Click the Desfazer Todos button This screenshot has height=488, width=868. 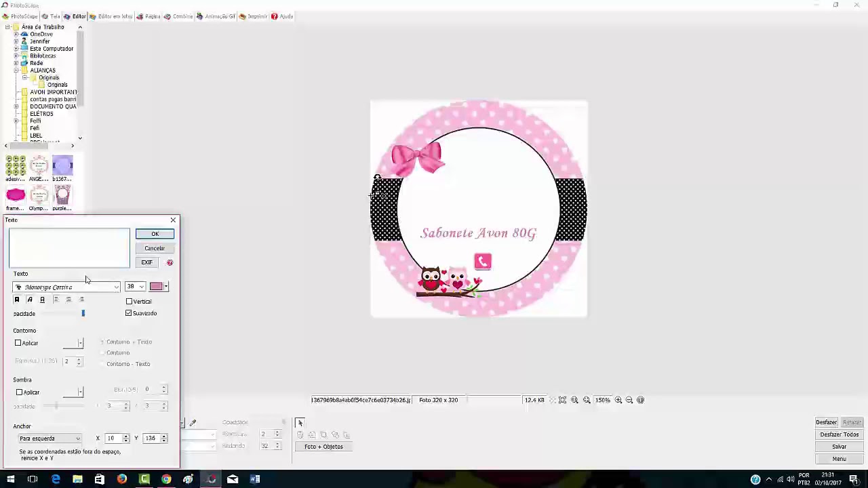(839, 434)
